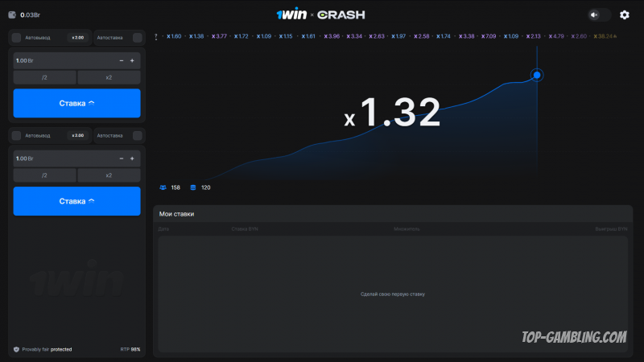Decrease lower panel bet with minus icon
Screen dimensions: 644x362
[122, 158]
